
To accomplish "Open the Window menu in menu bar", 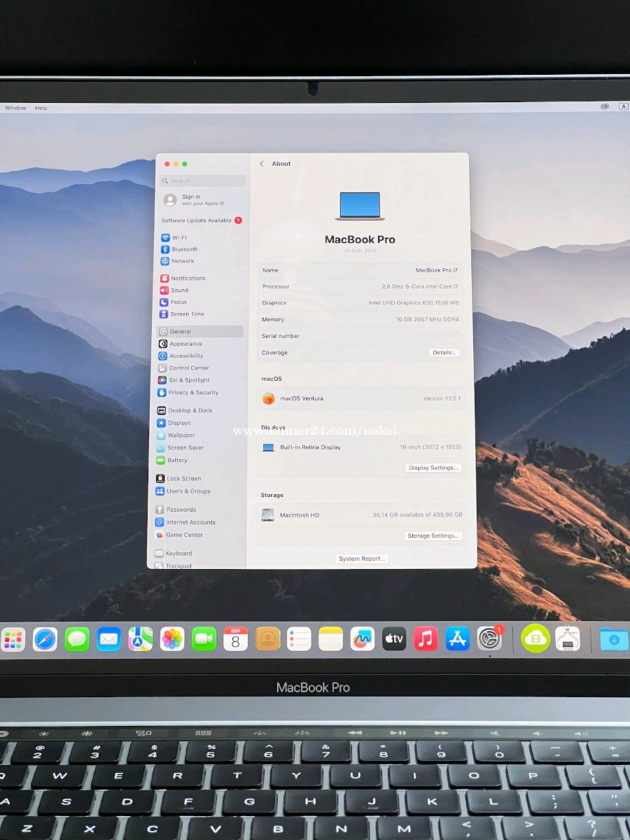I will 15,108.
